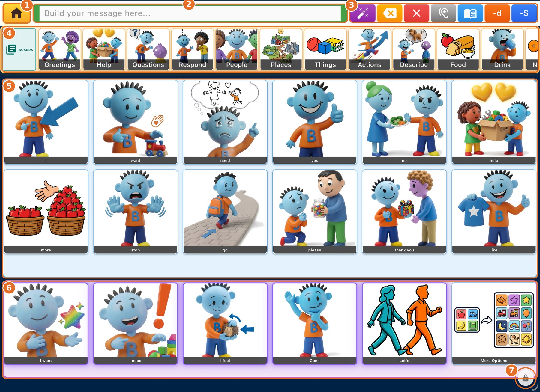Select the "no" symbol tile
Screen dimensions: 540x392
click(404, 122)
